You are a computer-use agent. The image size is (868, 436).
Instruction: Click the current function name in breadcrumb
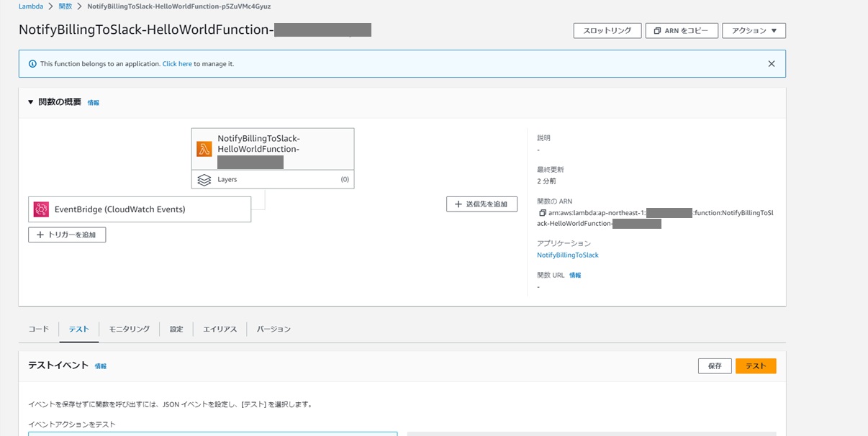click(x=179, y=6)
